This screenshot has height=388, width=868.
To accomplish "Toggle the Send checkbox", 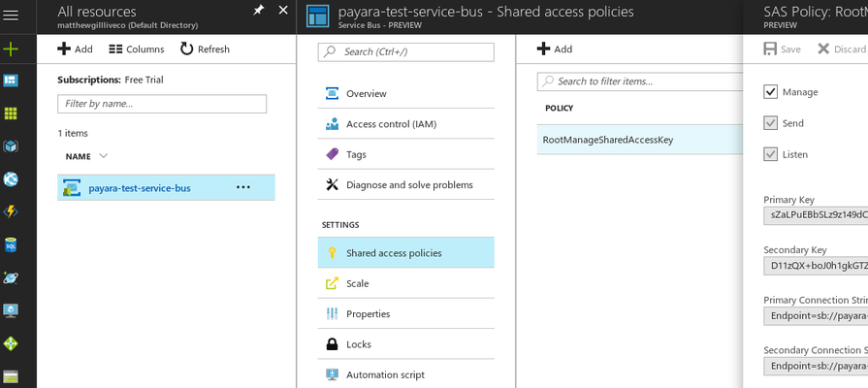I will [x=771, y=123].
